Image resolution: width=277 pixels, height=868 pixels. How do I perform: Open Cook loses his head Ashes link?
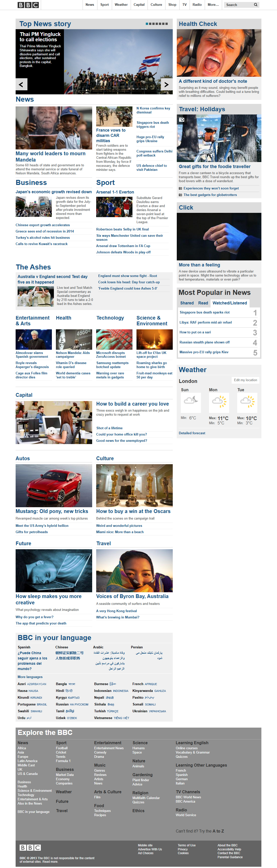click(x=129, y=282)
